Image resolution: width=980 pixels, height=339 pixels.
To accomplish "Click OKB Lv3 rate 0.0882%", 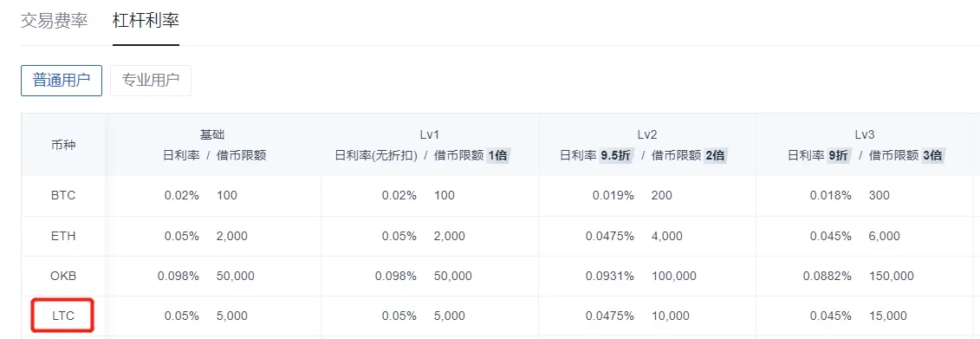I will [827, 276].
